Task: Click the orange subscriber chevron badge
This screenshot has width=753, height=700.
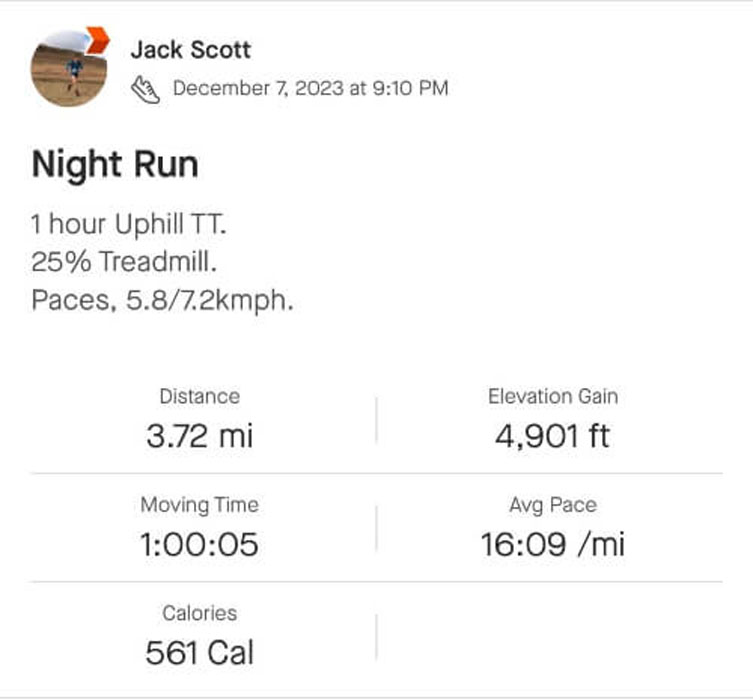Action: click(x=97, y=40)
